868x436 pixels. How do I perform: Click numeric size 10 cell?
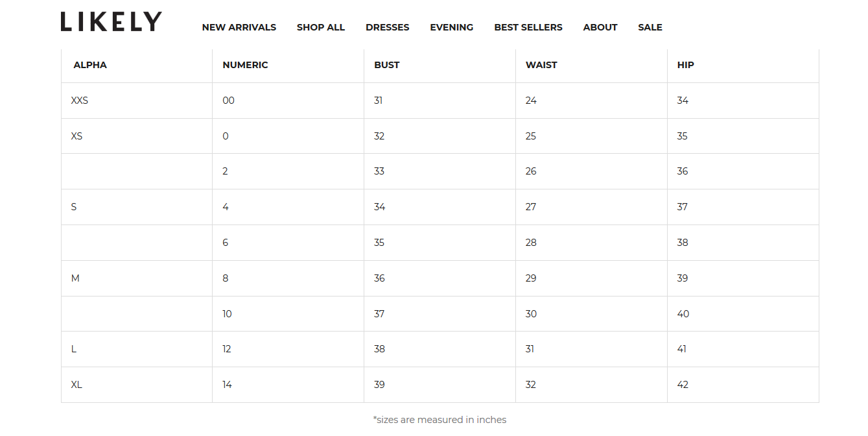227,314
